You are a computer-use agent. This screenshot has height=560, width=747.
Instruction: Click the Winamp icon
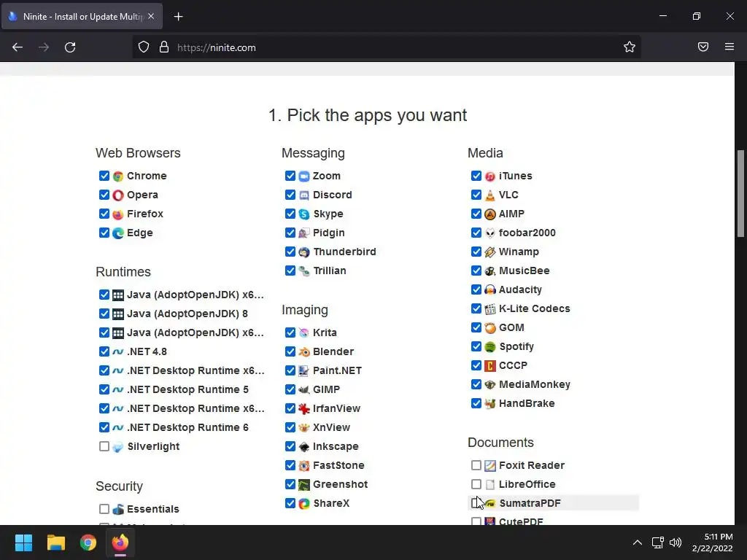(x=490, y=252)
